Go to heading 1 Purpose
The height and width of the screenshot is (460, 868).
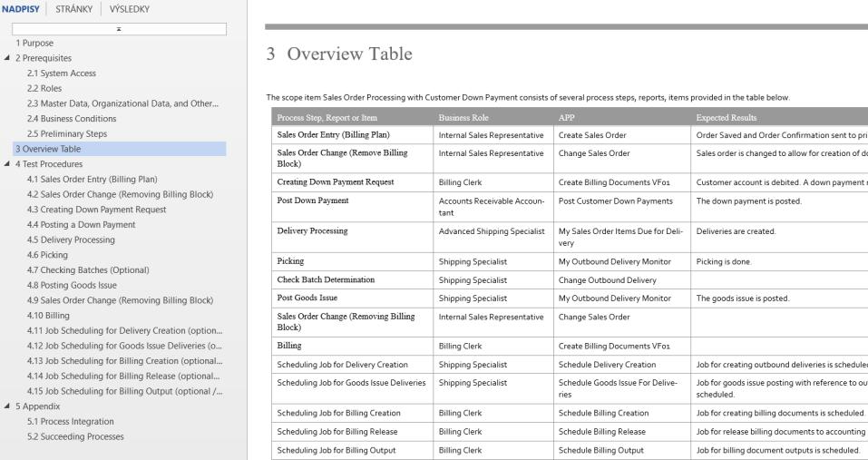coord(34,43)
